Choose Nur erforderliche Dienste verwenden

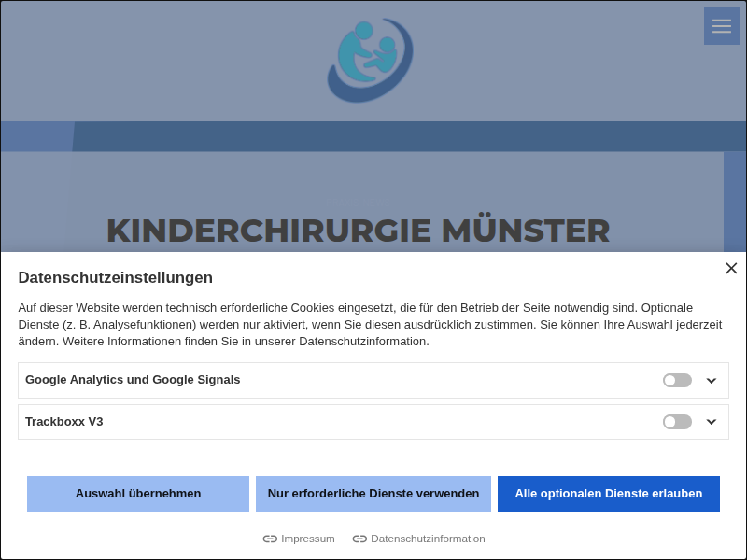coord(373,494)
